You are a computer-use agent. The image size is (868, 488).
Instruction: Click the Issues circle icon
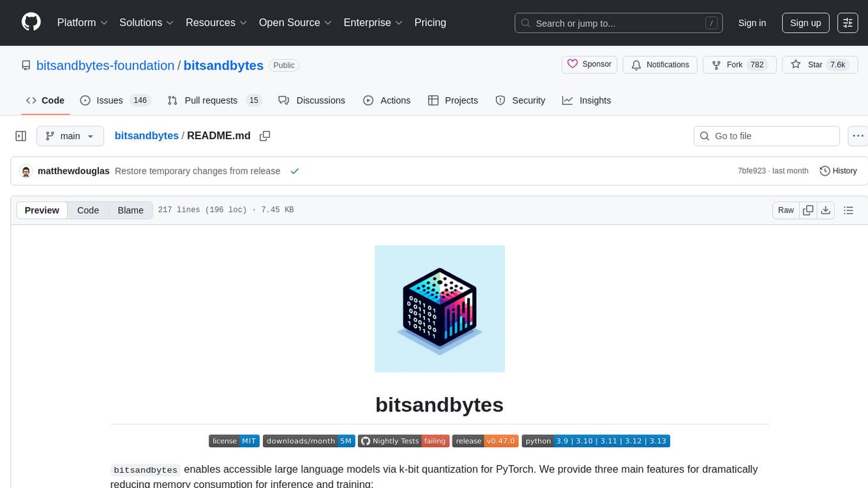coord(85,100)
